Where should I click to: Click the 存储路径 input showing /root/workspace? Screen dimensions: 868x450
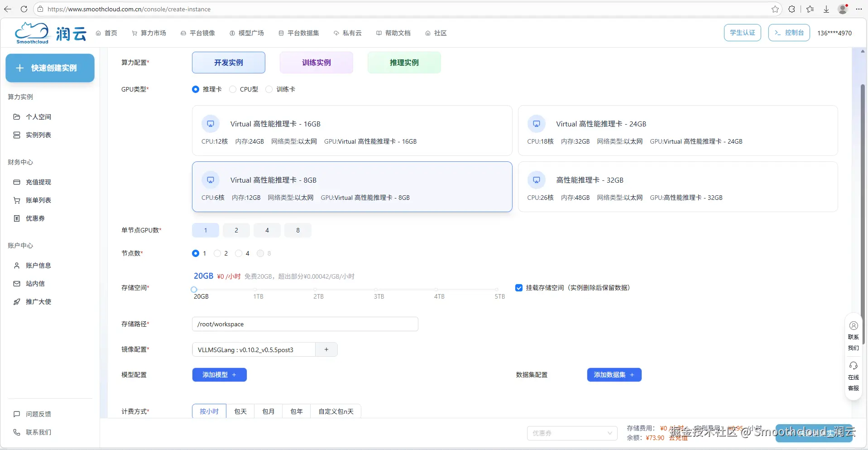(305, 324)
